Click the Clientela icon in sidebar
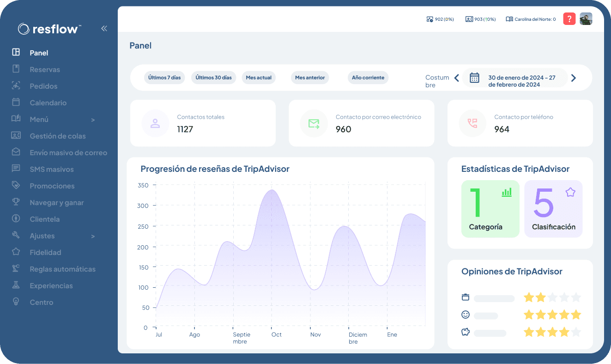The width and height of the screenshot is (611, 364). [x=16, y=218]
